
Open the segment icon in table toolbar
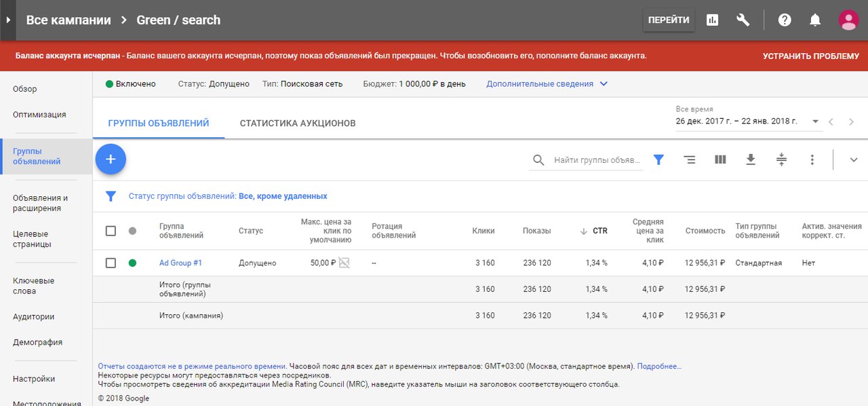[x=690, y=160]
